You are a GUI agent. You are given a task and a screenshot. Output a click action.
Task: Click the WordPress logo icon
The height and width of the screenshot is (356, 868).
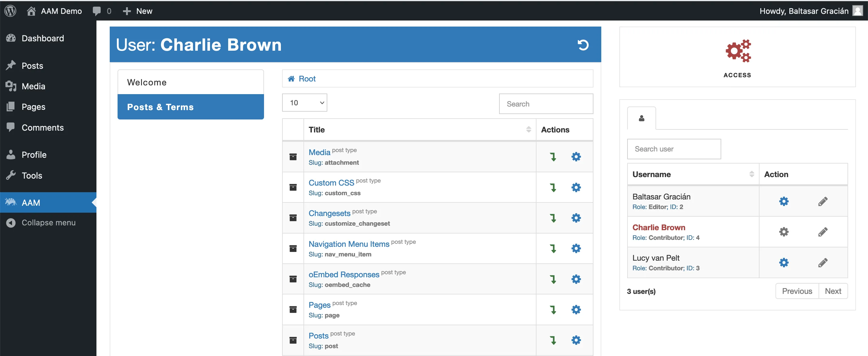pos(11,11)
